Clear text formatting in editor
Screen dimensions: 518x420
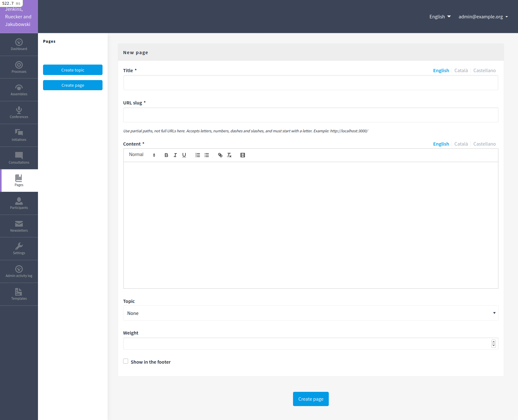(x=229, y=155)
